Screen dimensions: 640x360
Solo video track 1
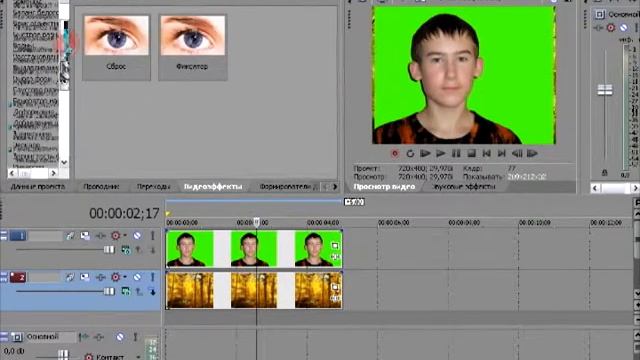(153, 236)
